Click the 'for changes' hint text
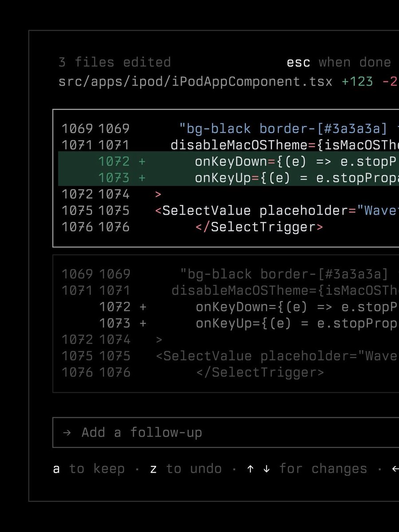The height and width of the screenshot is (532, 399). coord(323,469)
